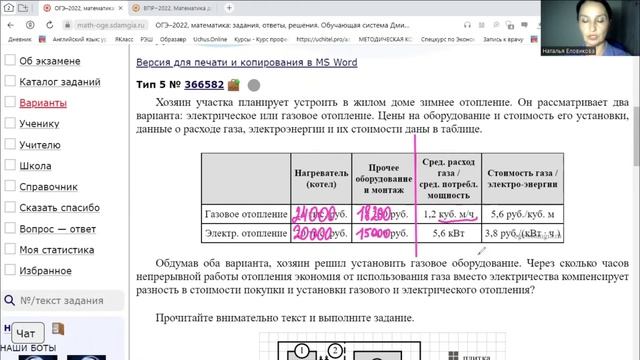
Task: Click the Yandex home icon beside back arrow
Action: 30,25
